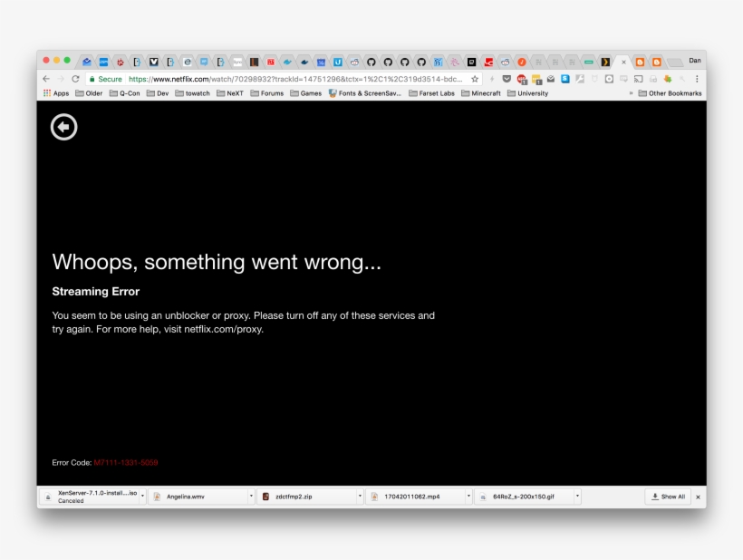Viewport: 743px width, 560px height.
Task: Open the Games bookmarks folder
Action: point(305,93)
